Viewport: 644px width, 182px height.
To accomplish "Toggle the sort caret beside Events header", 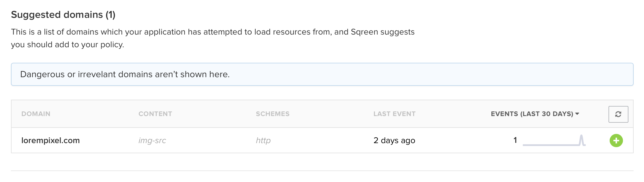I will pos(577,114).
